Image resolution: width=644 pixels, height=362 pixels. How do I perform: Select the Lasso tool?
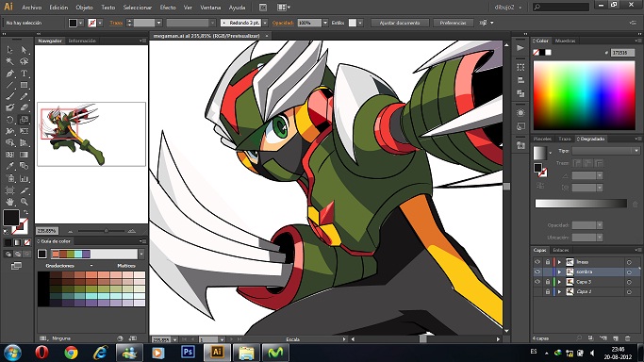click(x=24, y=61)
